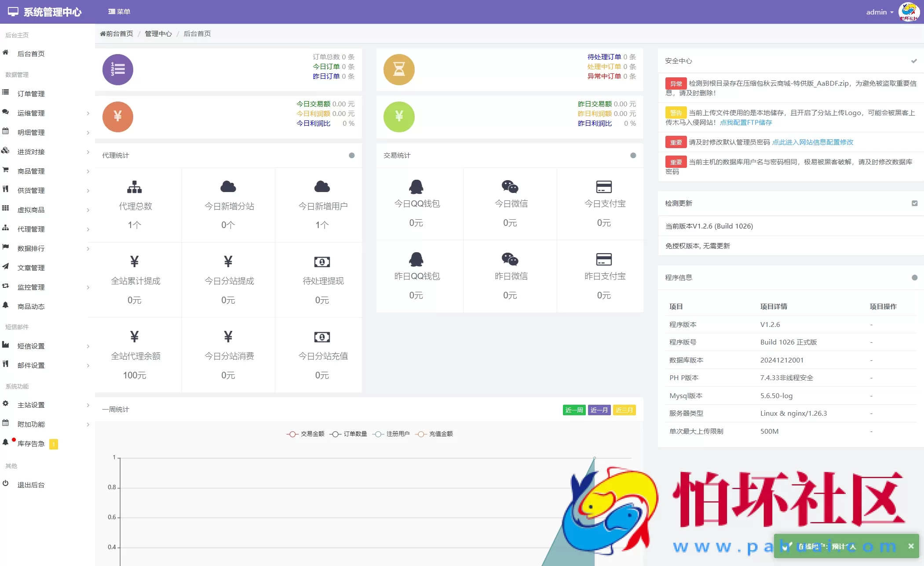Image resolution: width=924 pixels, height=566 pixels.
Task: Click the checkmark toggle in 安全中心 header
Action: tap(914, 61)
